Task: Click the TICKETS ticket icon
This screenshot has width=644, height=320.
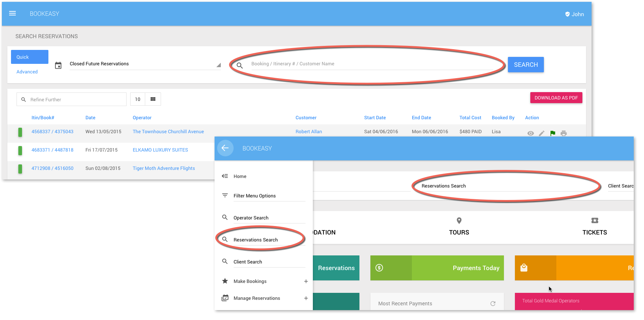Action: pos(595,221)
